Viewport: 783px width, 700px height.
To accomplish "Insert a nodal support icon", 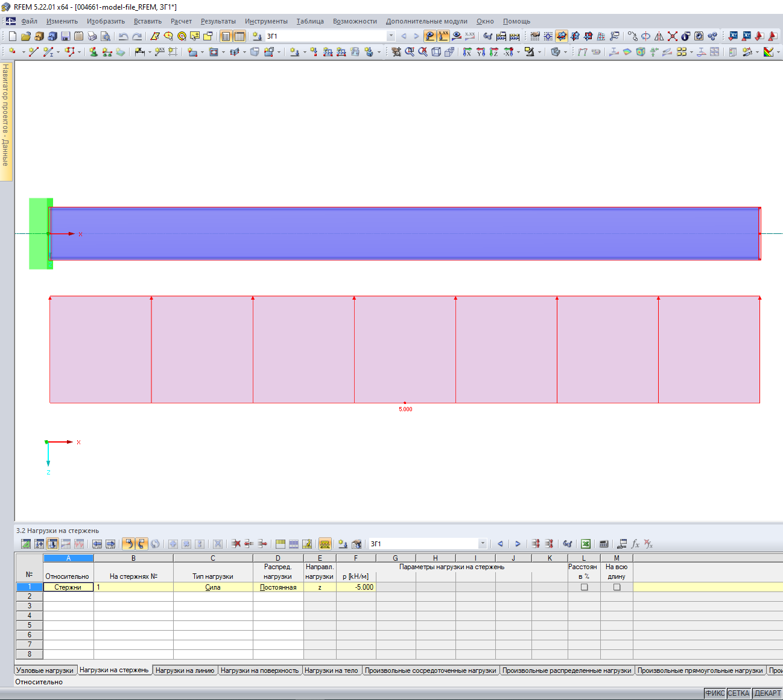I will tap(94, 52).
